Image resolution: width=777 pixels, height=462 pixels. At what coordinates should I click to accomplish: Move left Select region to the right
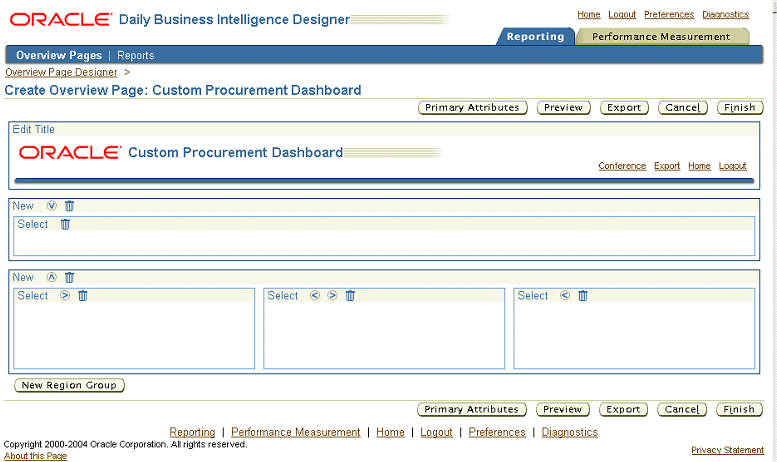65,295
